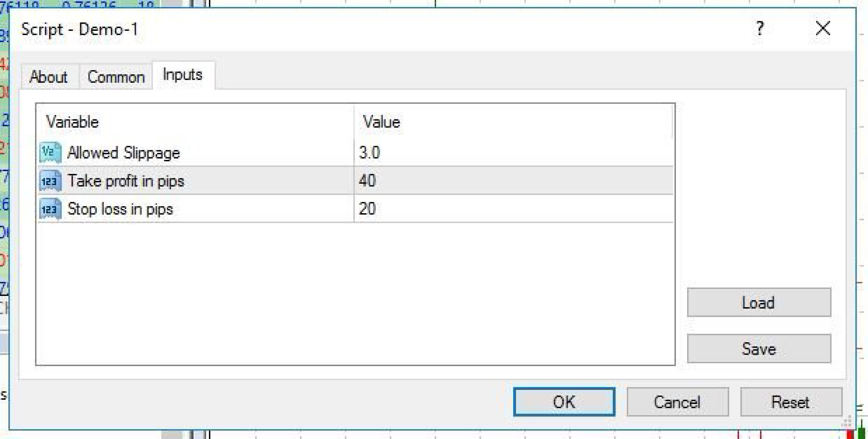Confirm with the OK button
Screen dimensions: 868x439
click(x=564, y=402)
